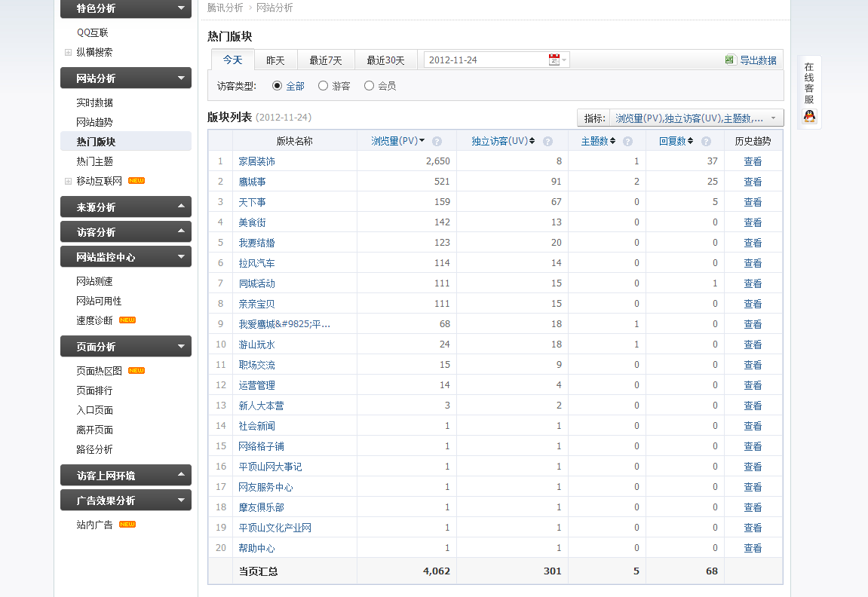This screenshot has width=868, height=597.
Task: Open 网站趋势 in sidebar
Action: point(95,122)
